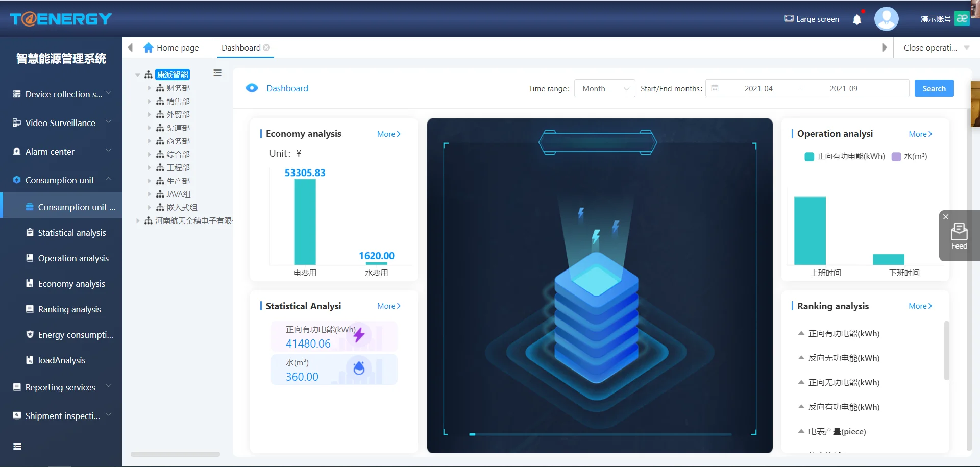Click the Large screen icon button

789,19
